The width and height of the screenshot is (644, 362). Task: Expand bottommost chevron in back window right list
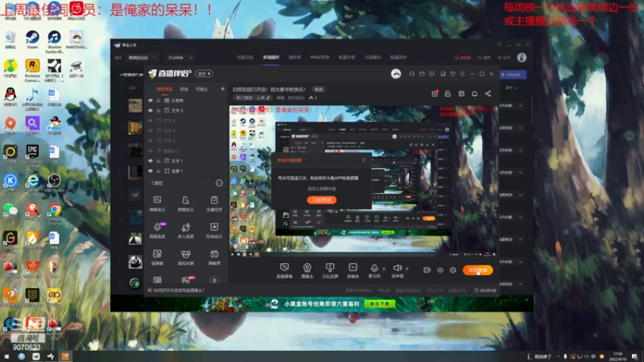pos(521,284)
